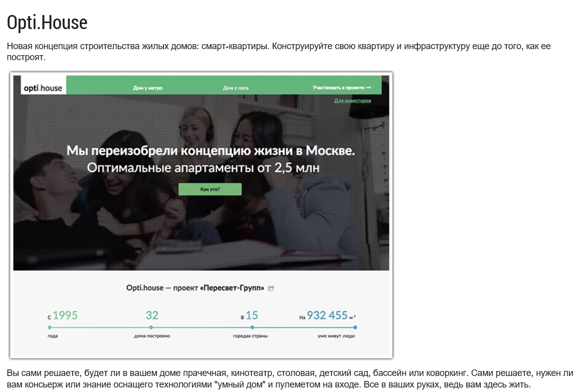Select the timeline dot above "дома построено"
The image size is (578, 392).
pos(151,327)
